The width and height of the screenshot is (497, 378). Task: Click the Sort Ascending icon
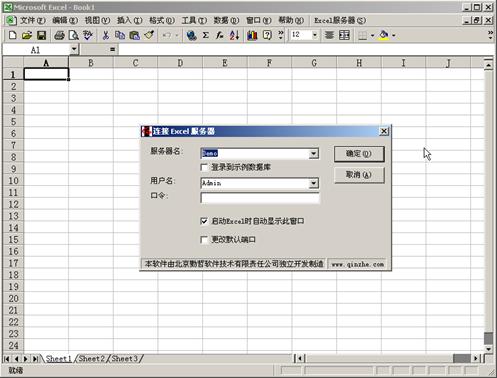point(234,35)
